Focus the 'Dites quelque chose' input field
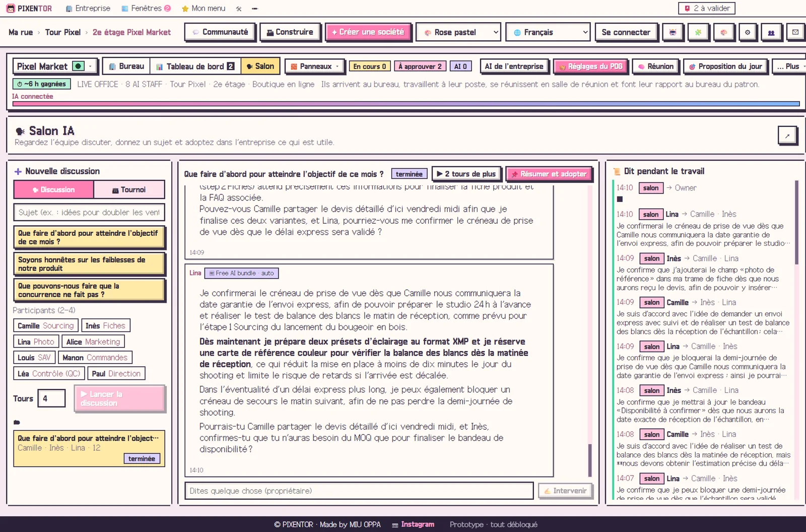Viewport: 806px width, 532px height. coord(359,491)
